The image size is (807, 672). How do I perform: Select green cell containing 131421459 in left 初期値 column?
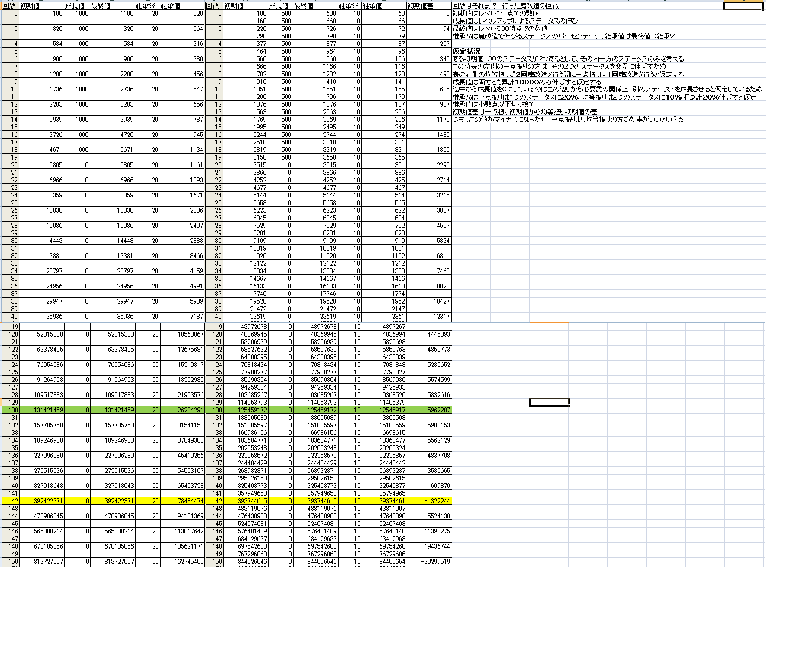click(x=41, y=410)
